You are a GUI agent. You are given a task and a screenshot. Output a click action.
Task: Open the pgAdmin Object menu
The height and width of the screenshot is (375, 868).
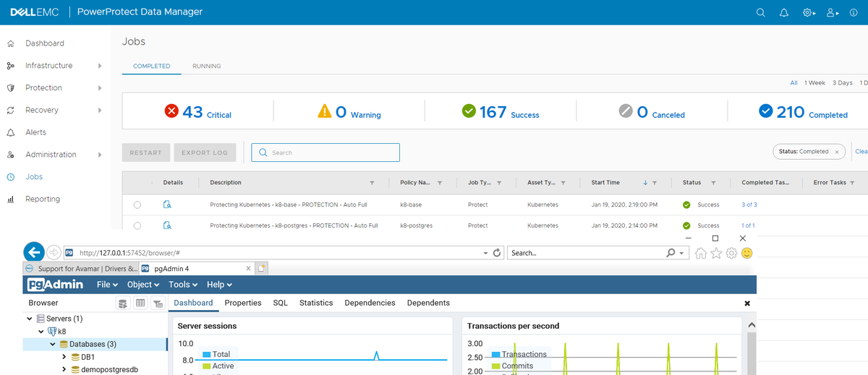click(142, 285)
